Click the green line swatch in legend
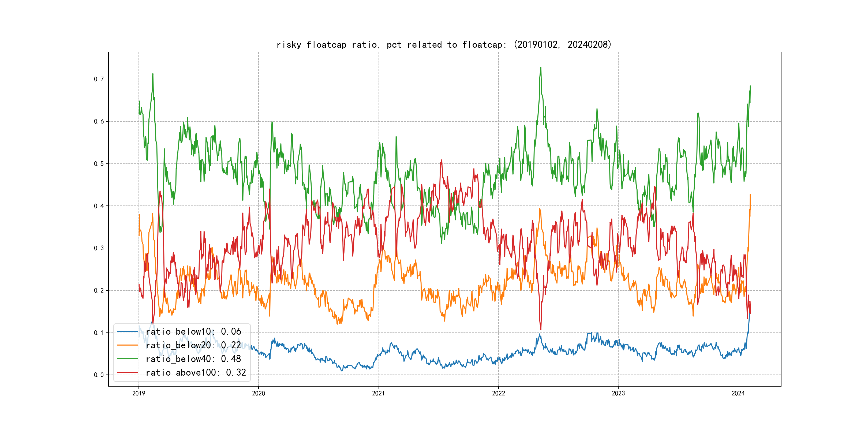The width and height of the screenshot is (868, 434). click(x=127, y=359)
